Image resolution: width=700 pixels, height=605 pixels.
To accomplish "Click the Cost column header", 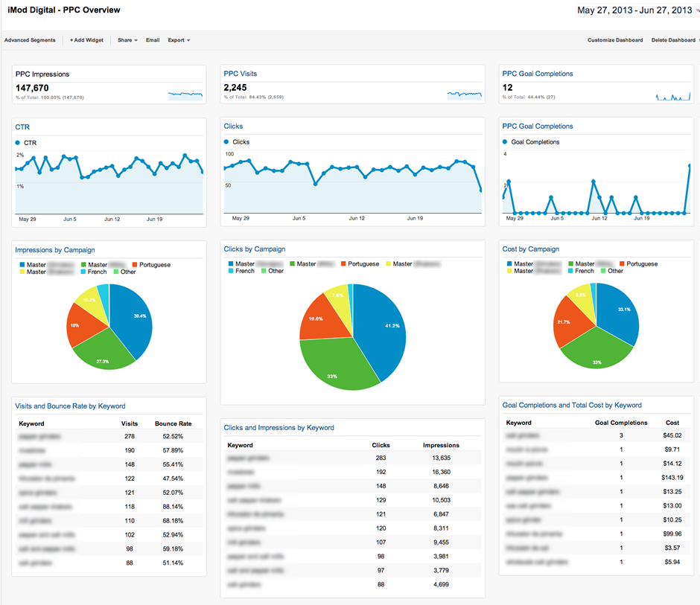I will pos(672,423).
